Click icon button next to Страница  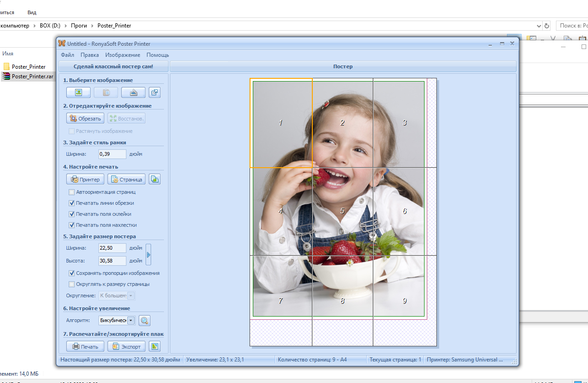pos(155,179)
